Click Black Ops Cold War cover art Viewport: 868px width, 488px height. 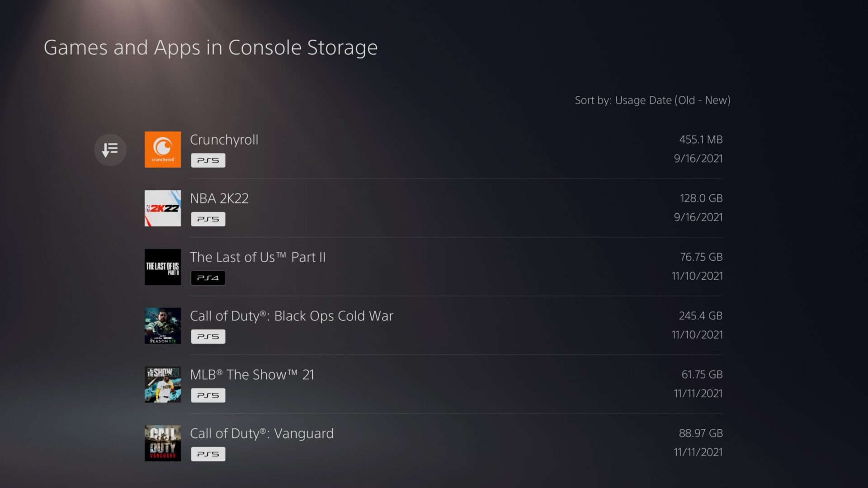tap(162, 326)
